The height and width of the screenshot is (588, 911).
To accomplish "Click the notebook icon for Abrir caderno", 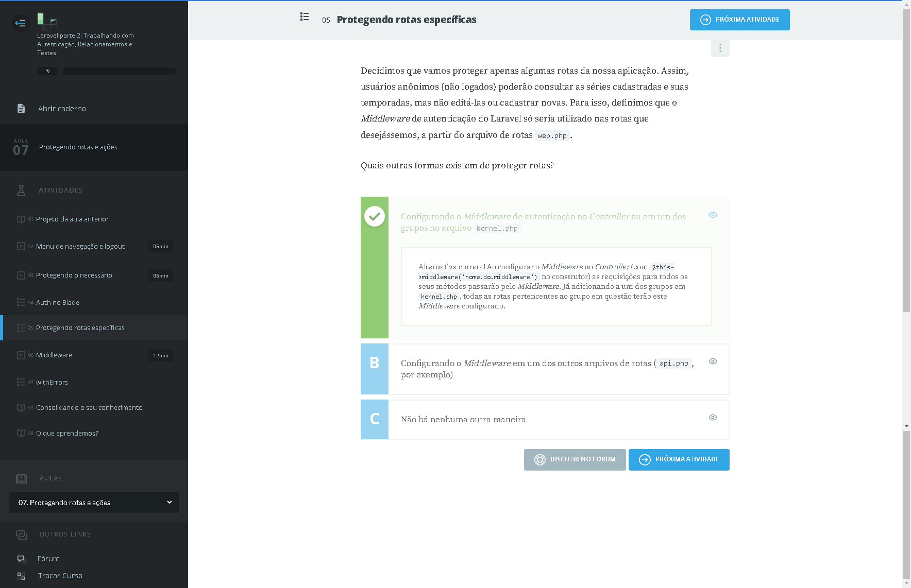I will click(x=21, y=109).
